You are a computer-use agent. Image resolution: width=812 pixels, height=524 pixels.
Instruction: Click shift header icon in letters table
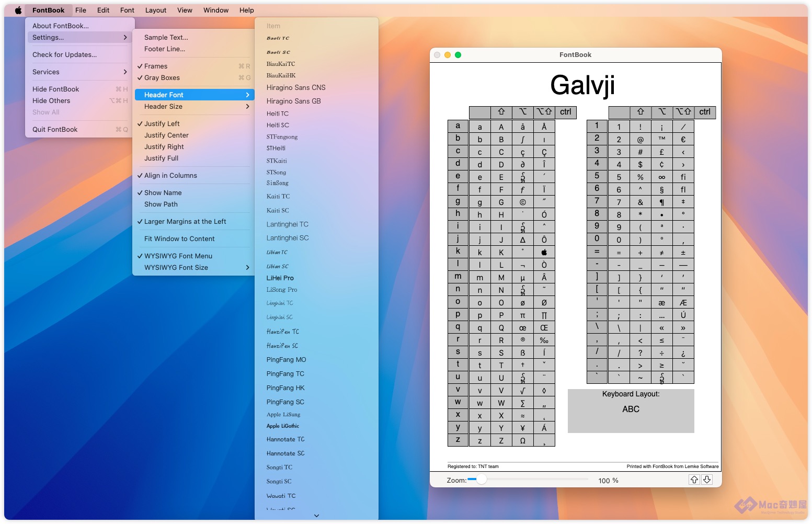(501, 112)
